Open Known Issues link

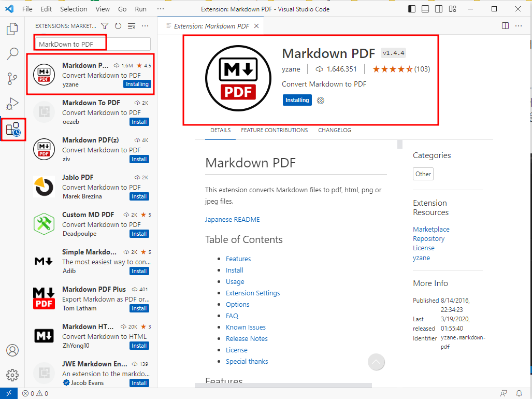coord(246,327)
